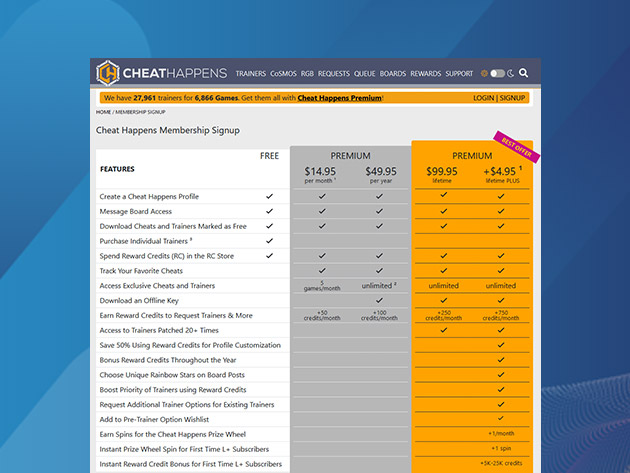This screenshot has height=473, width=630.
Task: Open the Support menu
Action: click(459, 74)
